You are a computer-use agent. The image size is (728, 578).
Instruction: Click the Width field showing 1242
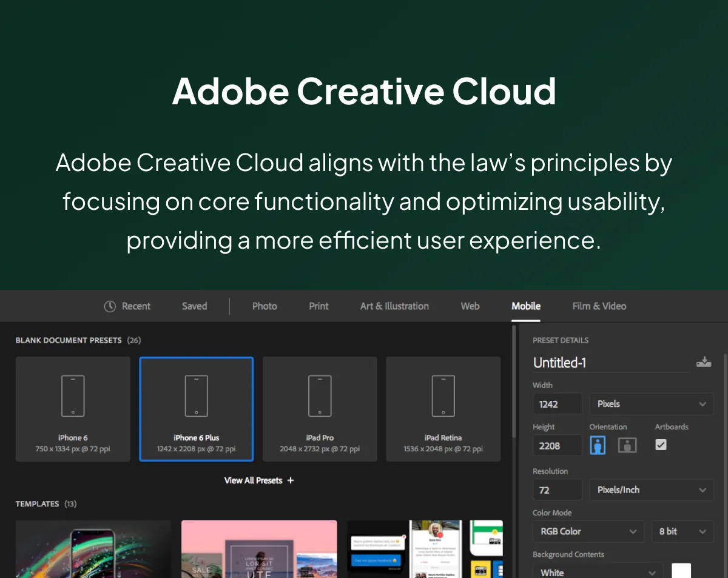pyautogui.click(x=557, y=404)
